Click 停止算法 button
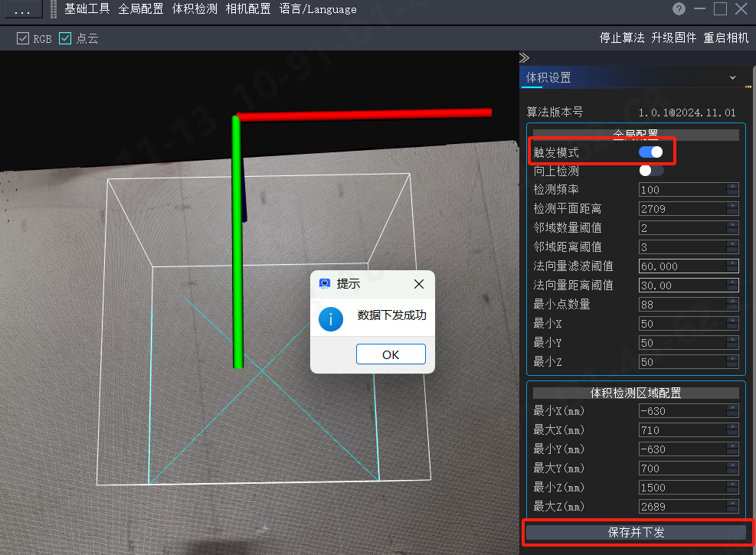 coord(622,38)
